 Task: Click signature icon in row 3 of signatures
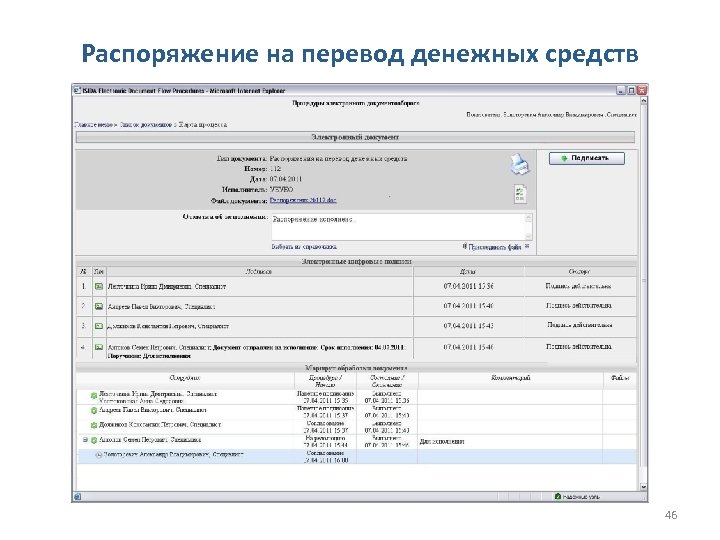pos(99,326)
